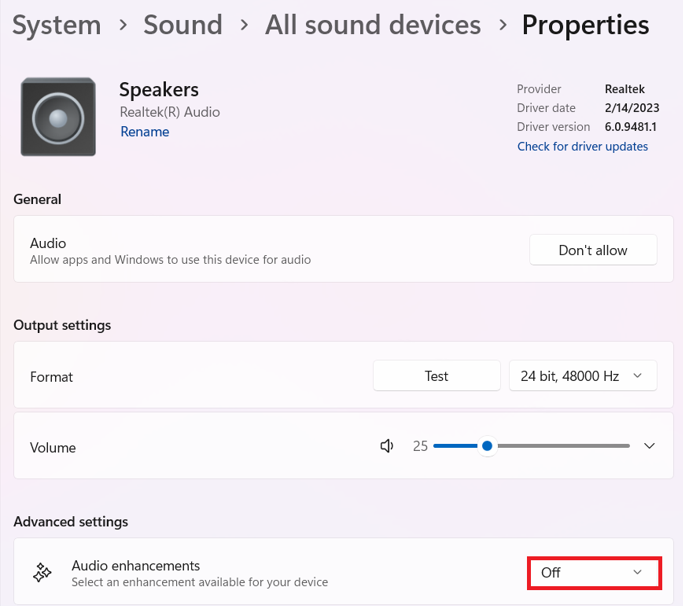This screenshot has height=606, width=683.
Task: Open Audio enhancements Off dropdown
Action: (x=593, y=572)
